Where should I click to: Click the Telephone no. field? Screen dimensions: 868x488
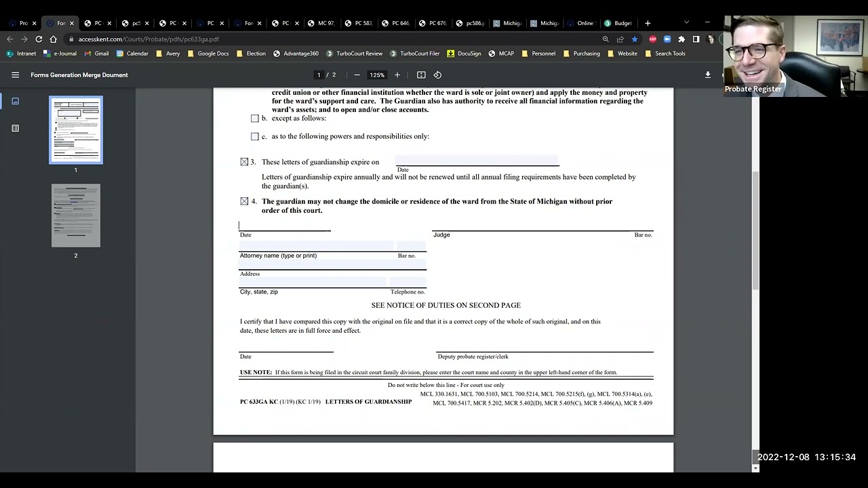(408, 282)
